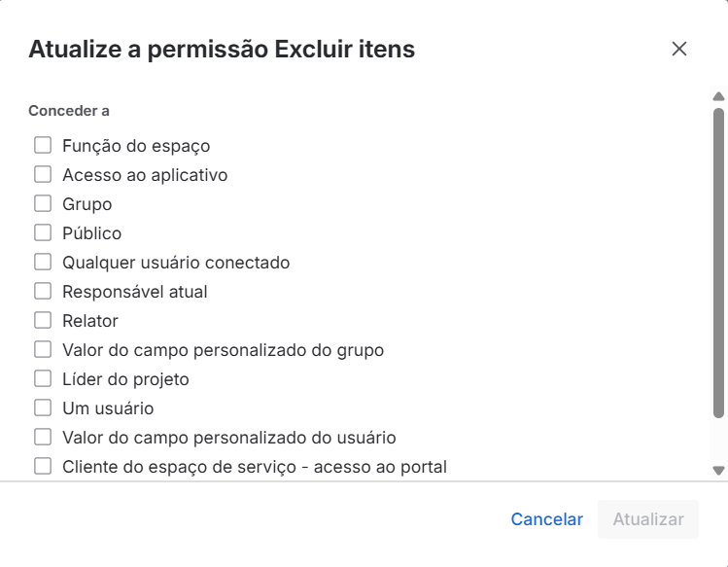Enable Valor do campo personalizado do grupo
This screenshot has width=728, height=567.
tap(43, 350)
